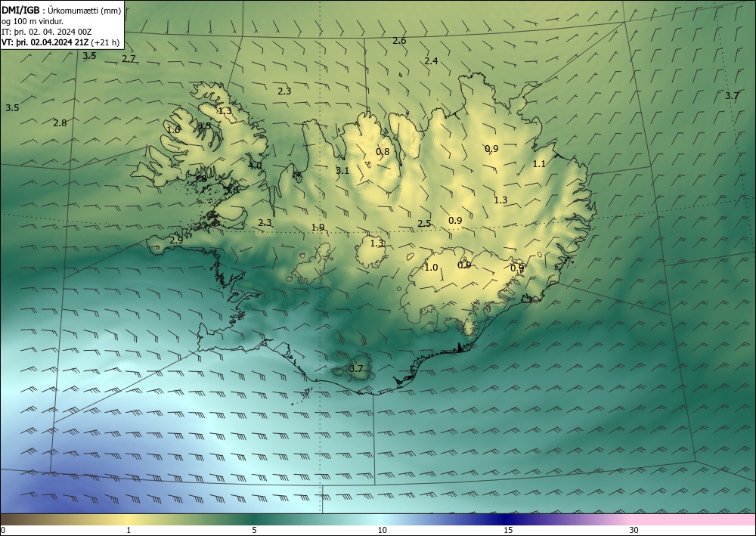
Task: Click the 3.1 precipitation value on the map
Action: [x=342, y=171]
